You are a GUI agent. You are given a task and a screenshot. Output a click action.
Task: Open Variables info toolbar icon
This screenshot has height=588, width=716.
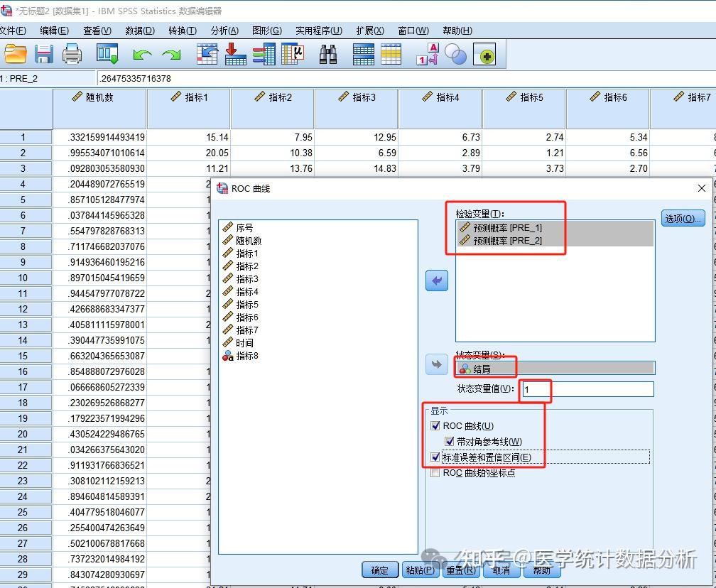[x=264, y=54]
